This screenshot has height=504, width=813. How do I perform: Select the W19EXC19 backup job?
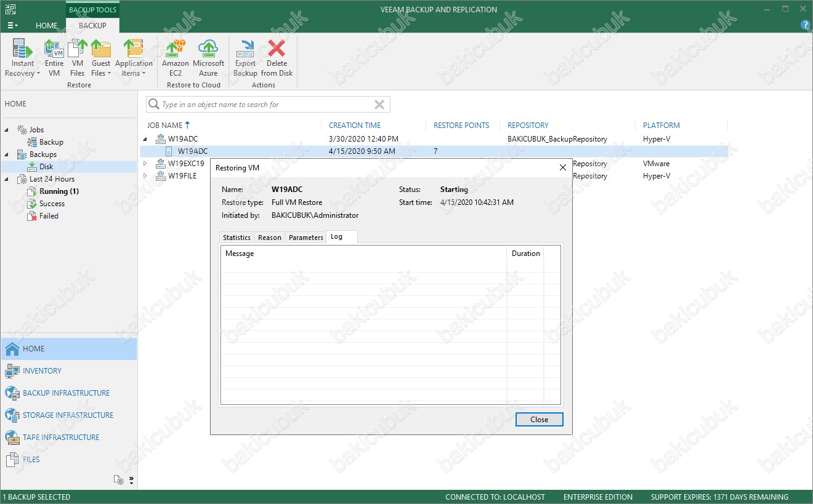click(186, 164)
